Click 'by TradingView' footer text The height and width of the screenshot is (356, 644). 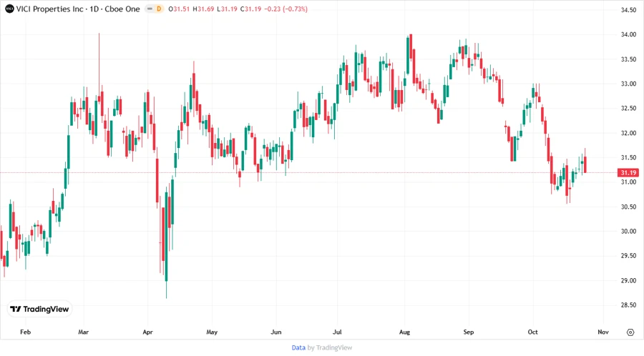(330, 348)
